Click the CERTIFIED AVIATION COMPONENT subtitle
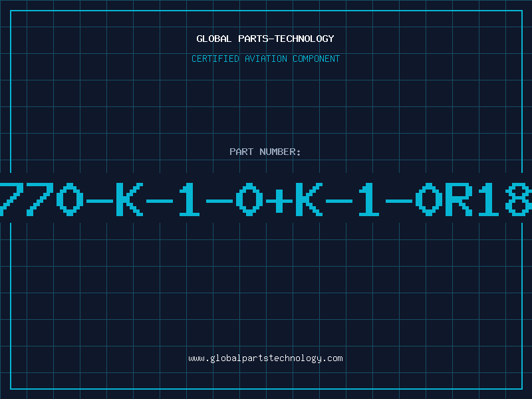The image size is (532, 399). (x=265, y=59)
